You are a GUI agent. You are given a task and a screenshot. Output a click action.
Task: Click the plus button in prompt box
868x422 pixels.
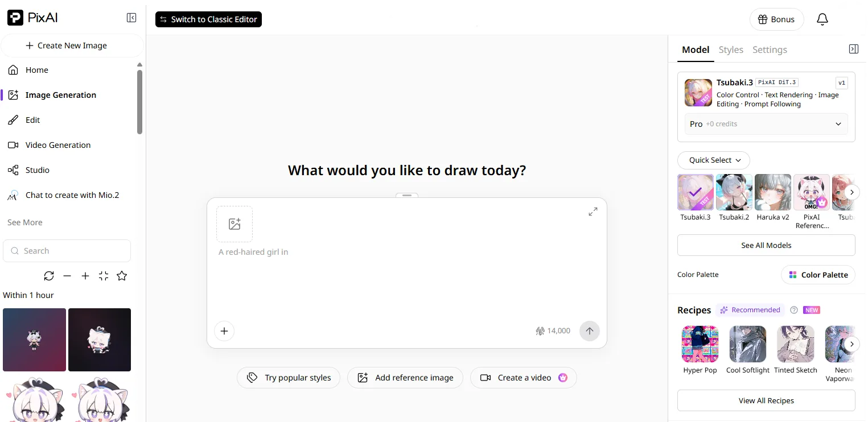tap(224, 331)
